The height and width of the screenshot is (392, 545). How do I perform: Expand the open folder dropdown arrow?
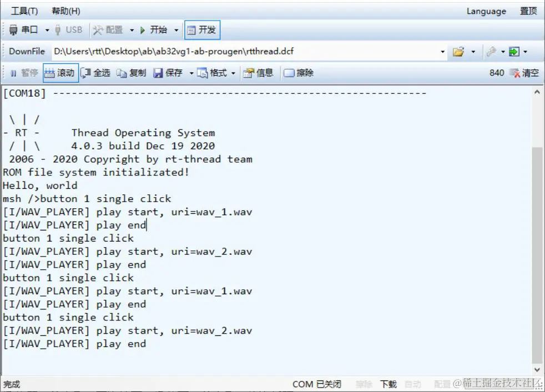pos(473,52)
